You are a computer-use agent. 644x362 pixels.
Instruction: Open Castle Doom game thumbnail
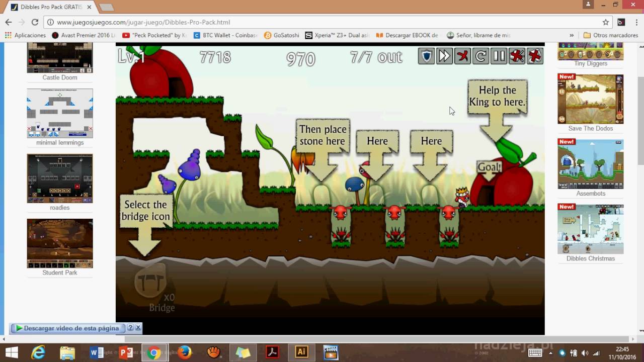60,58
